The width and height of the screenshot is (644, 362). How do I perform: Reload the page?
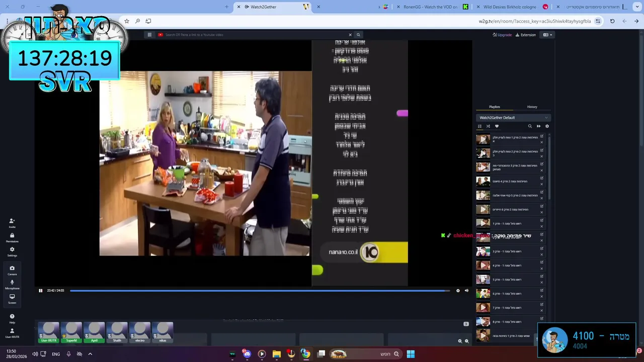tap(612, 21)
